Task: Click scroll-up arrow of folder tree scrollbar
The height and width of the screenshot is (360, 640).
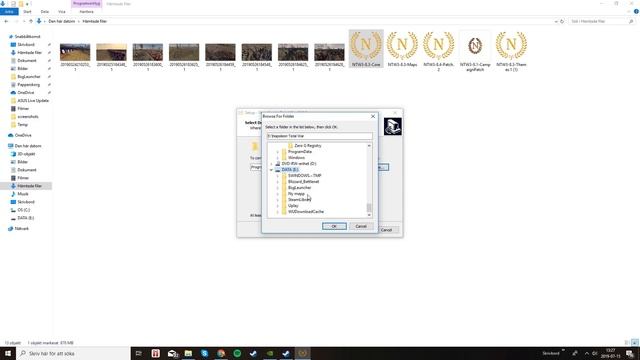Action: pos(369,146)
